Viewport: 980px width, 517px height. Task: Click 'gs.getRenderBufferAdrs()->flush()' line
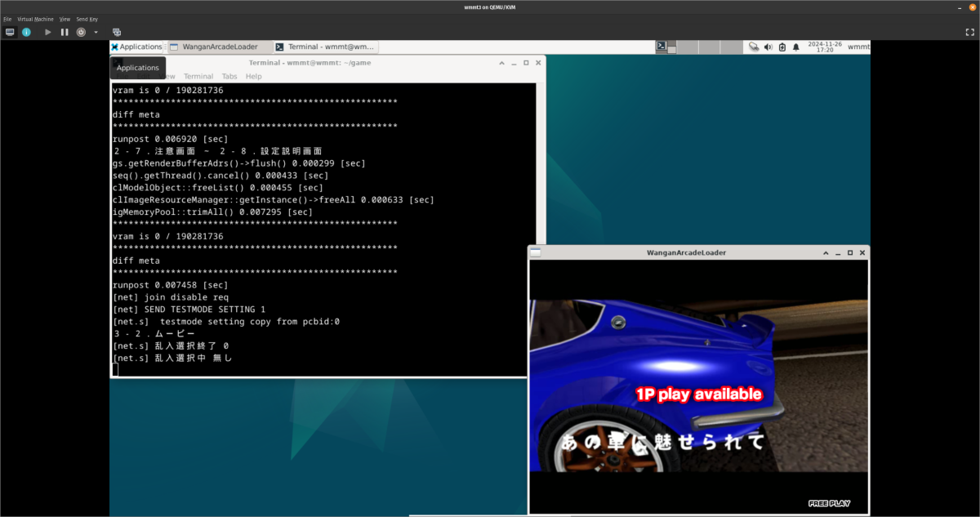(x=238, y=163)
